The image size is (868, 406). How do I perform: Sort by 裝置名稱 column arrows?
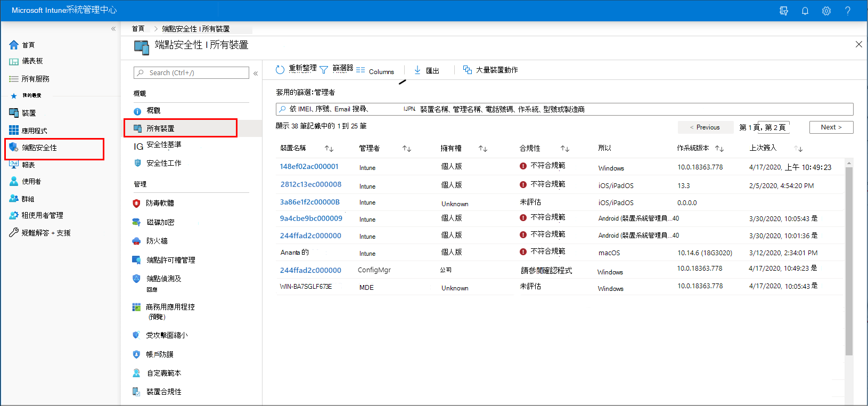point(329,149)
